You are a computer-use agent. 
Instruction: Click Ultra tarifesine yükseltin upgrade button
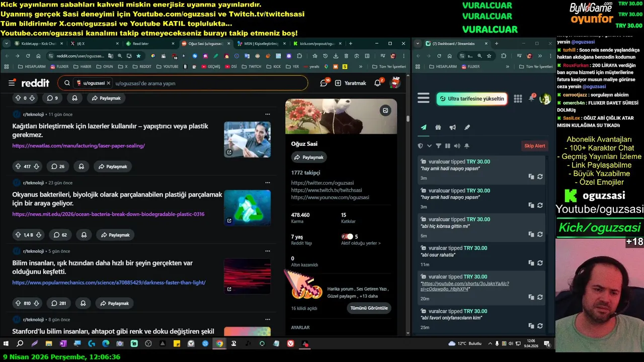(471, 99)
